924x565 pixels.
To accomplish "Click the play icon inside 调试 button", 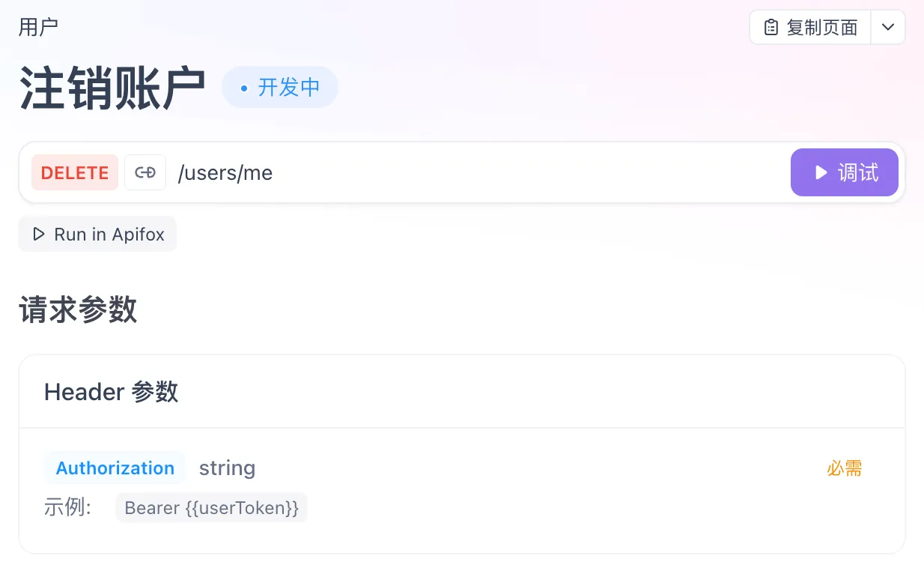I will point(821,172).
